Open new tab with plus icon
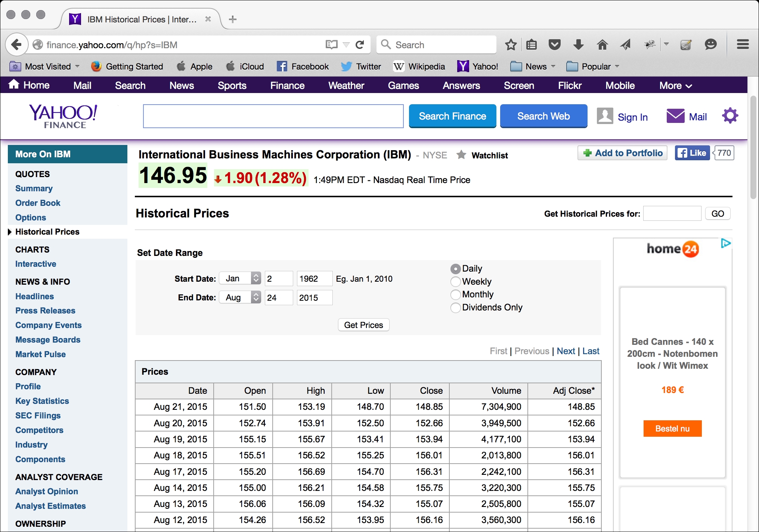Image resolution: width=759 pixels, height=532 pixels. pos(233,19)
